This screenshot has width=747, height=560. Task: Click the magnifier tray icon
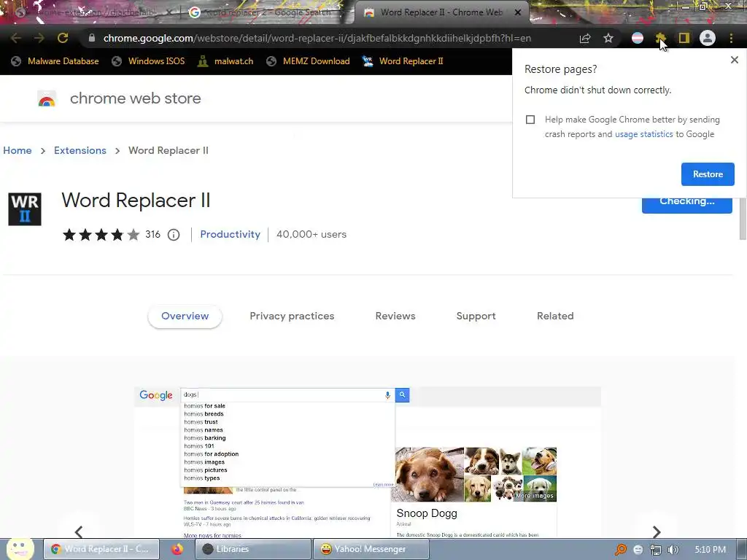621,550
